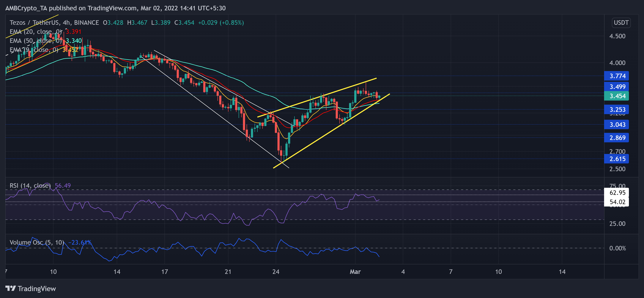Click the 3.043 price level label
644x298 pixels.
click(616, 124)
